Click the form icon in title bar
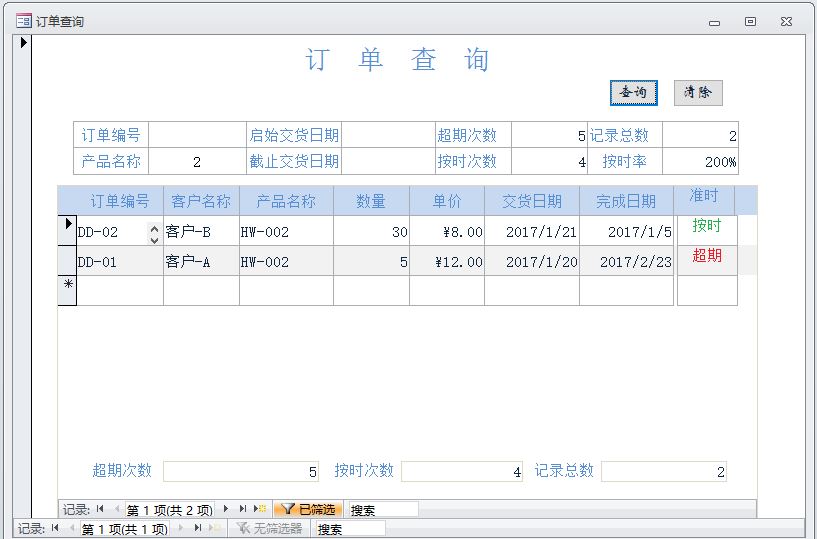Viewport: 817px width, 539px height. click(23, 21)
